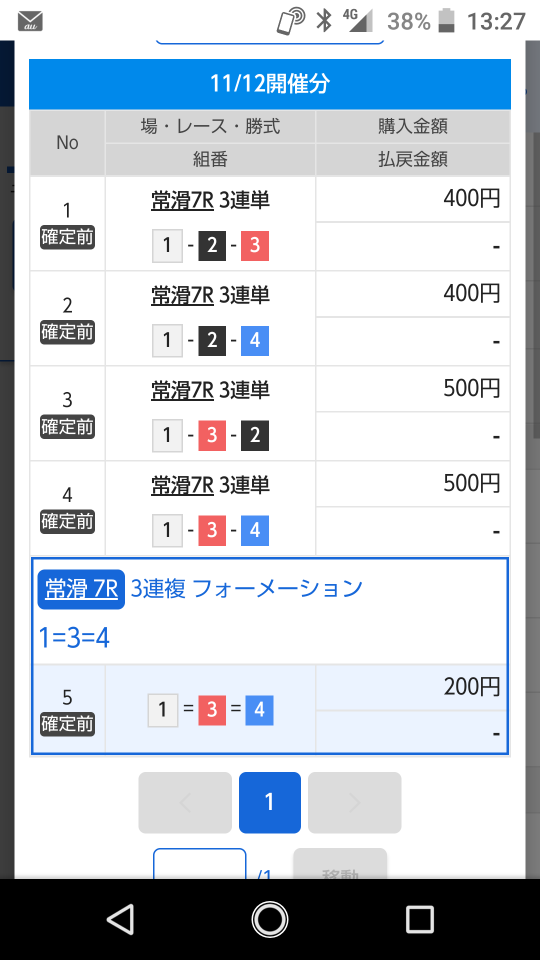Open 常滑7R link in bet No 1

tap(182, 201)
